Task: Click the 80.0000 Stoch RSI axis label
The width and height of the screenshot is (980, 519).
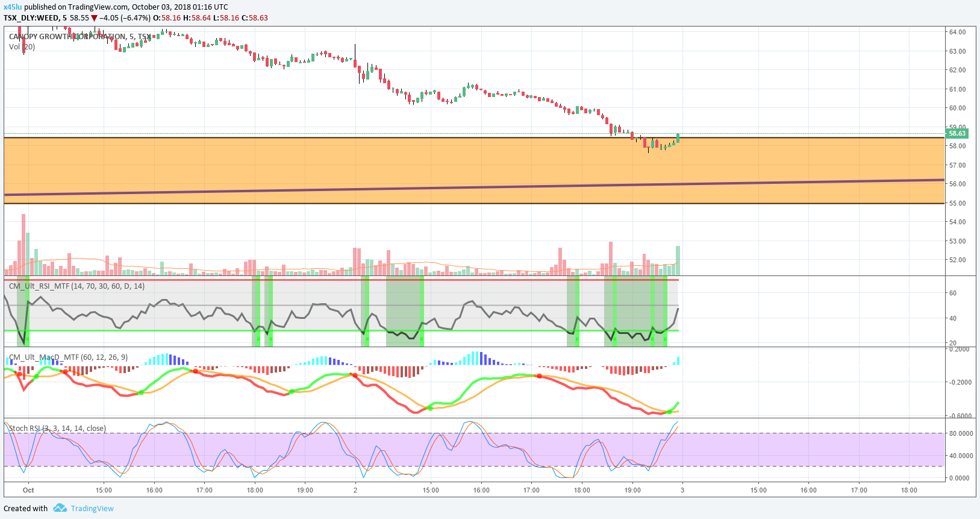Action: tap(961, 433)
